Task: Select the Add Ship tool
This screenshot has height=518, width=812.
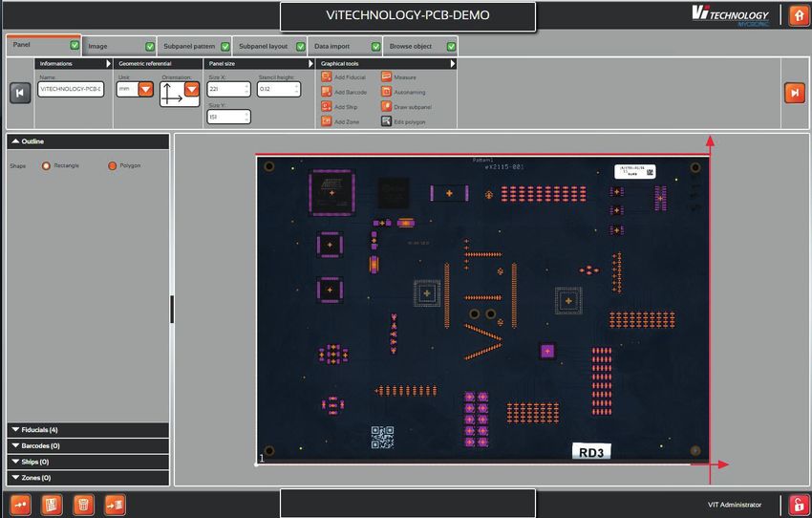Action: point(327,107)
